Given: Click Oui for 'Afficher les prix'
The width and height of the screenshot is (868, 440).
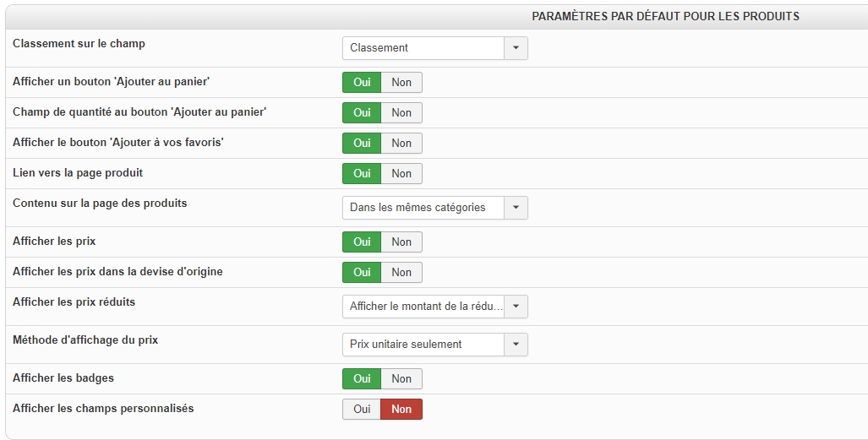Looking at the screenshot, I should pyautogui.click(x=362, y=242).
